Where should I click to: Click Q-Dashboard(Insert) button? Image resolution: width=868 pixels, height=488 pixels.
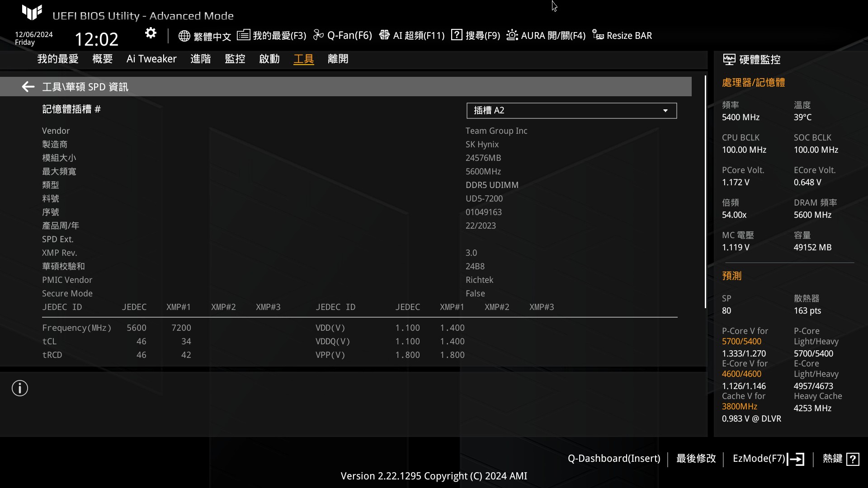614,459
